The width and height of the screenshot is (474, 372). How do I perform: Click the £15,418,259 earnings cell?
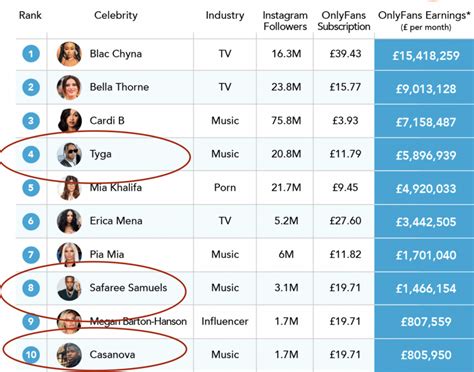pyautogui.click(x=424, y=55)
